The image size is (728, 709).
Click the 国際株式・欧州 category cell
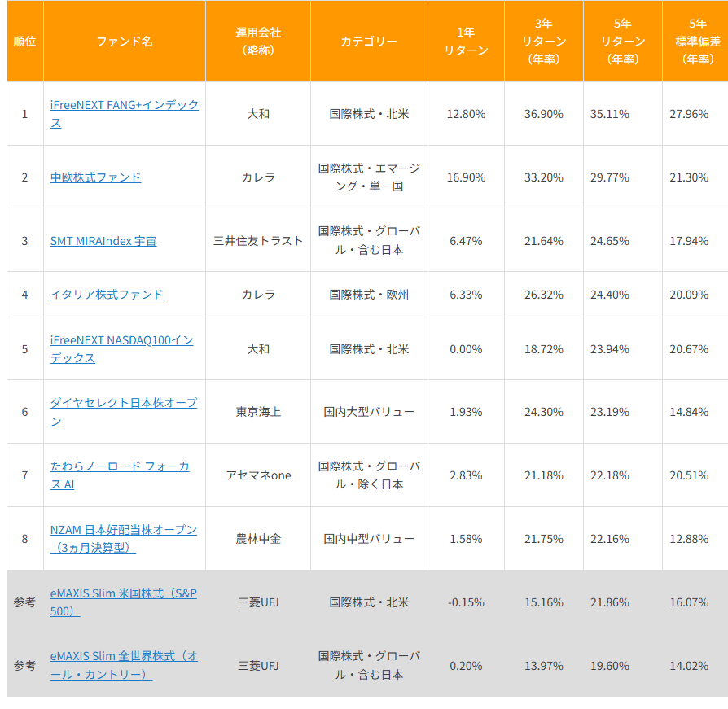click(369, 295)
